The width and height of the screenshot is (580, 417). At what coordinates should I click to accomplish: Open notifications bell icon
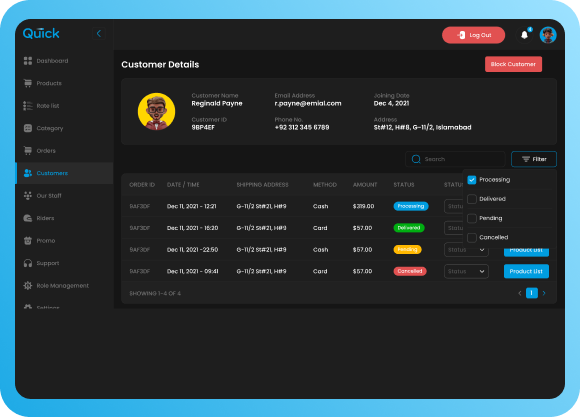tap(524, 35)
